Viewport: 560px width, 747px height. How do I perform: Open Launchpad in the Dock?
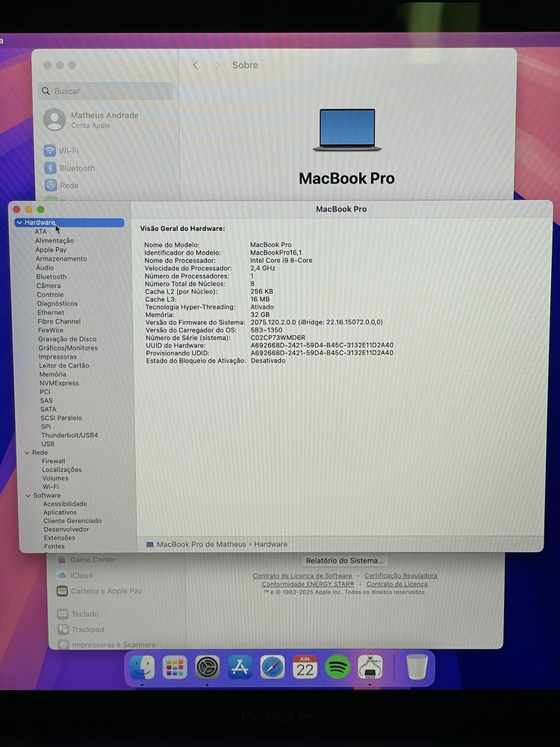[x=175, y=667]
